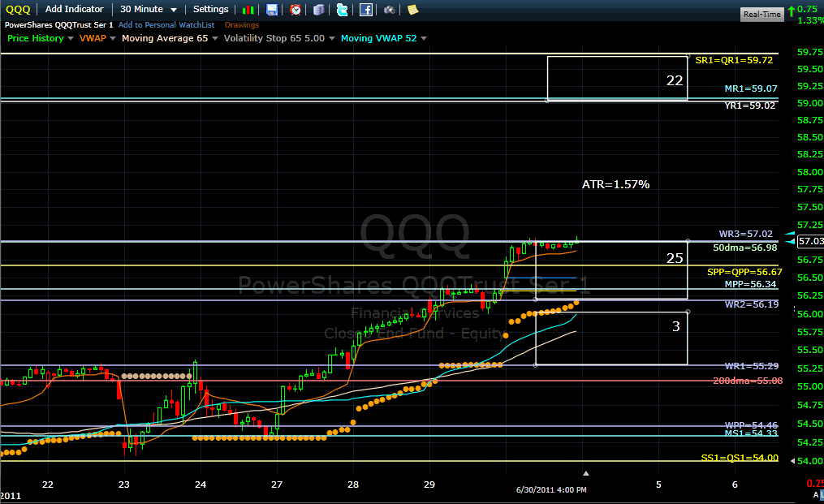
Task: Click the 50dma=56.98 label
Action: pos(744,248)
